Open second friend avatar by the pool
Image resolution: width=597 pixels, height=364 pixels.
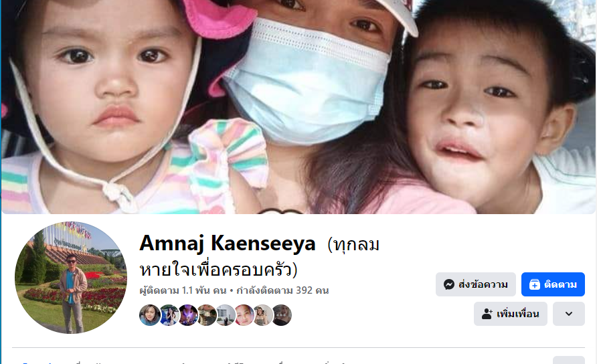point(169,315)
